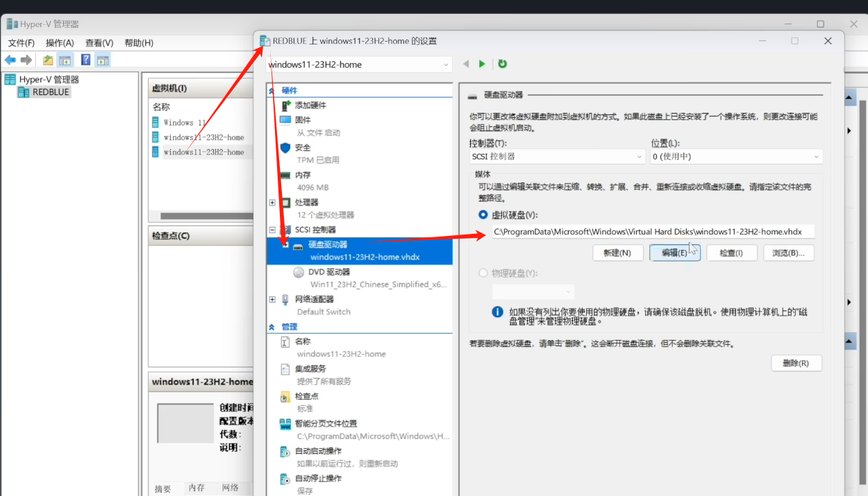Click the 检查(I) button

(731, 253)
